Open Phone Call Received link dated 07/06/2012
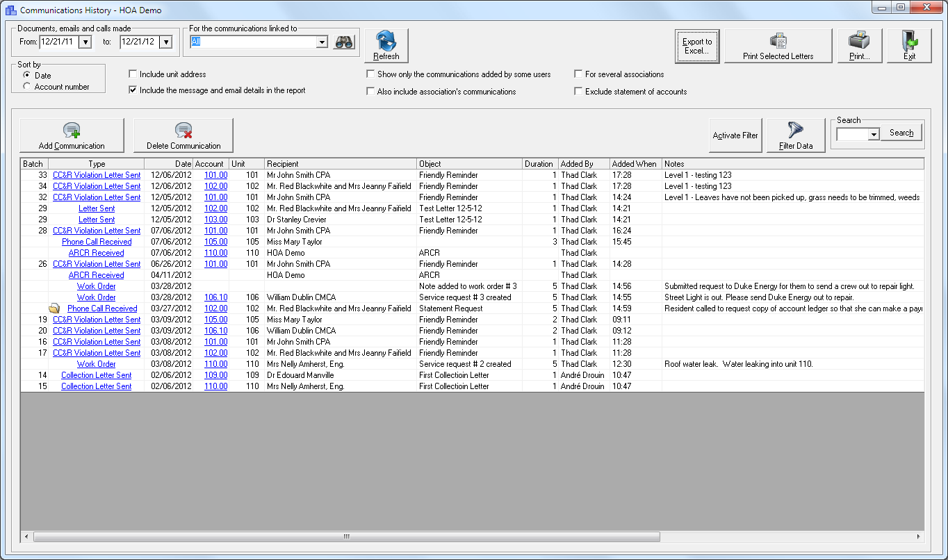This screenshot has height=560, width=948. tap(97, 242)
